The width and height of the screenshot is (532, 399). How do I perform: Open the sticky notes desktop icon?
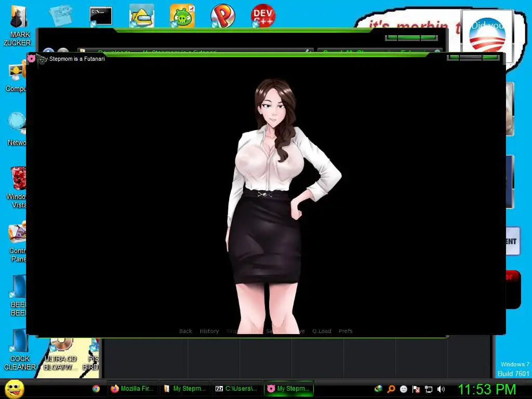[60, 16]
